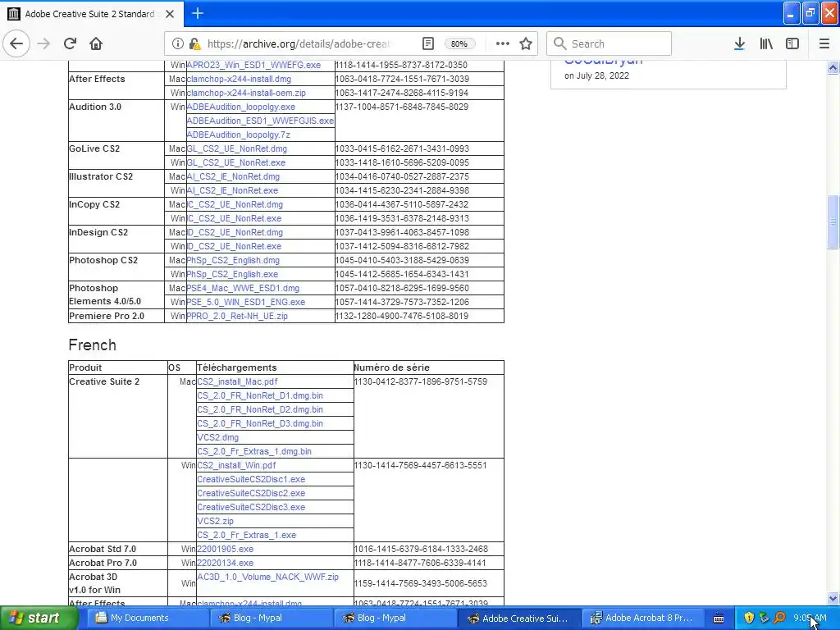Download 22020134.exe for Acrobat Pro 7.0
840x630 pixels.
click(225, 563)
